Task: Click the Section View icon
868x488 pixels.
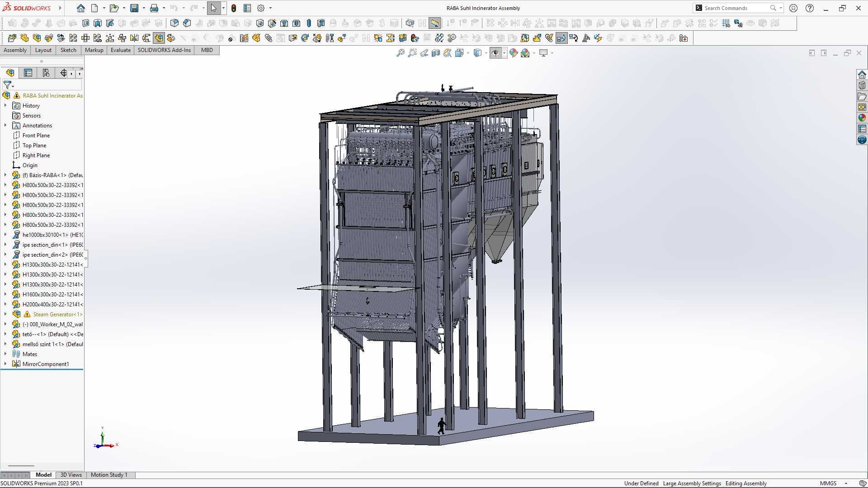Action: tap(436, 53)
